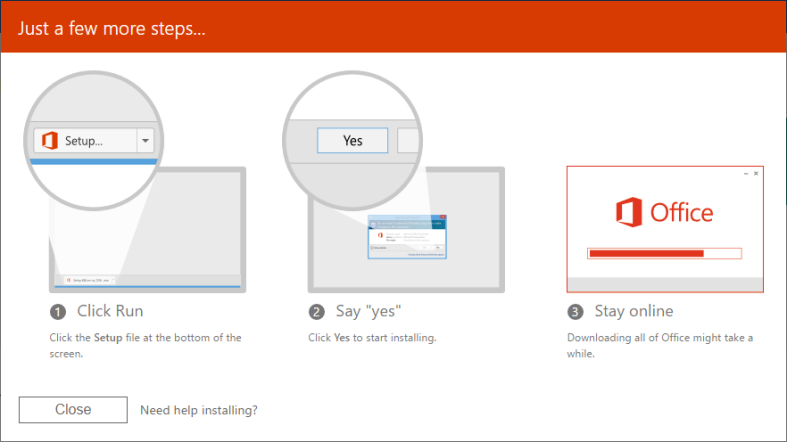Click the minimize dash in Office splash illustration
The image size is (787, 442).
(746, 174)
